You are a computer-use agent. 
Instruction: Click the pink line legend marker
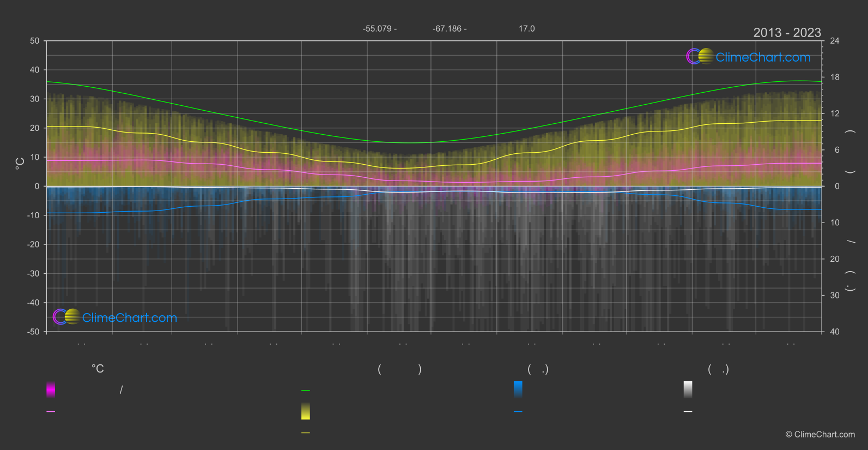[x=51, y=412]
